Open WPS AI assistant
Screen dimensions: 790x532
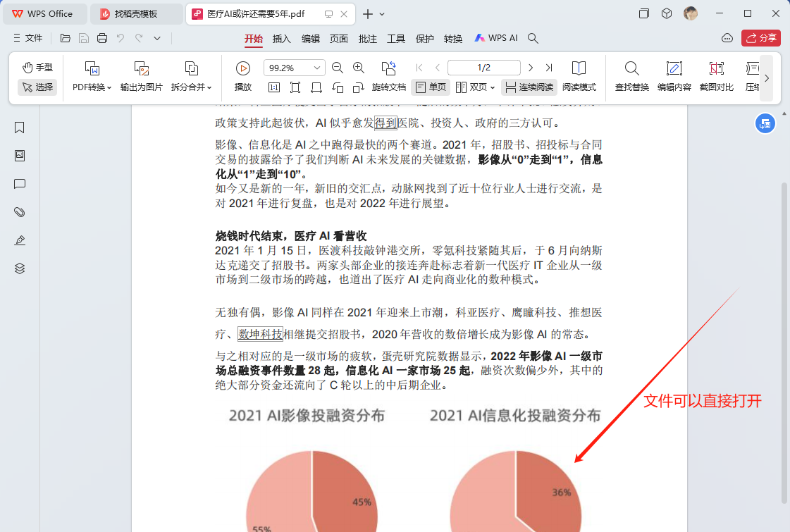point(495,38)
